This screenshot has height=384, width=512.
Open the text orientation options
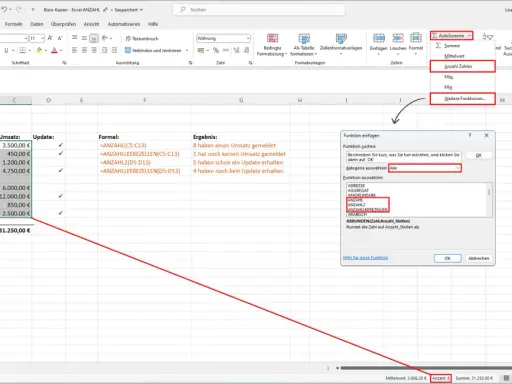point(106,38)
